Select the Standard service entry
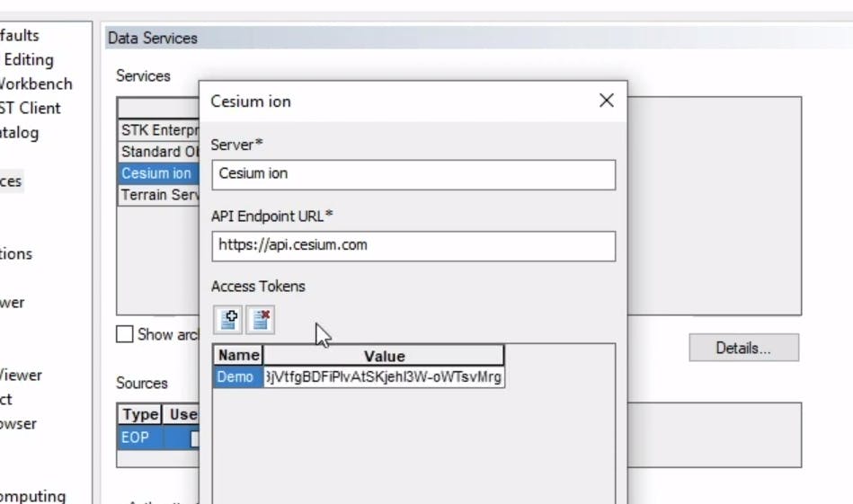 [x=158, y=152]
